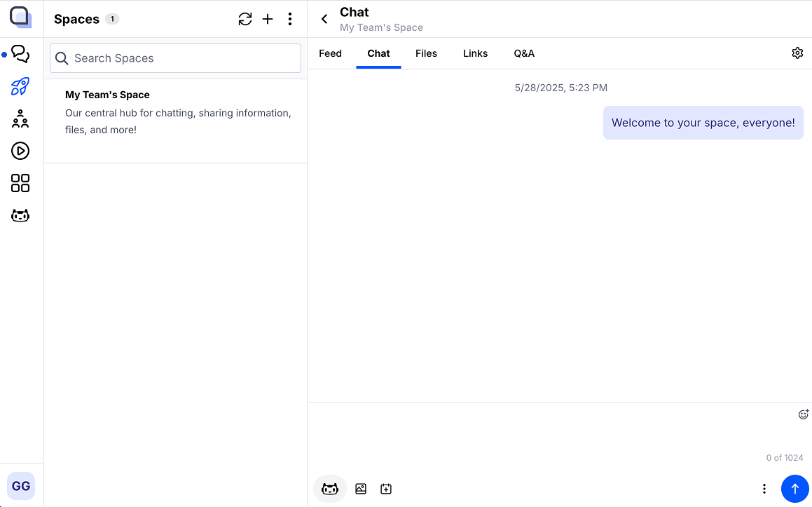Open composer more options dots
812x507 pixels.
764,488
